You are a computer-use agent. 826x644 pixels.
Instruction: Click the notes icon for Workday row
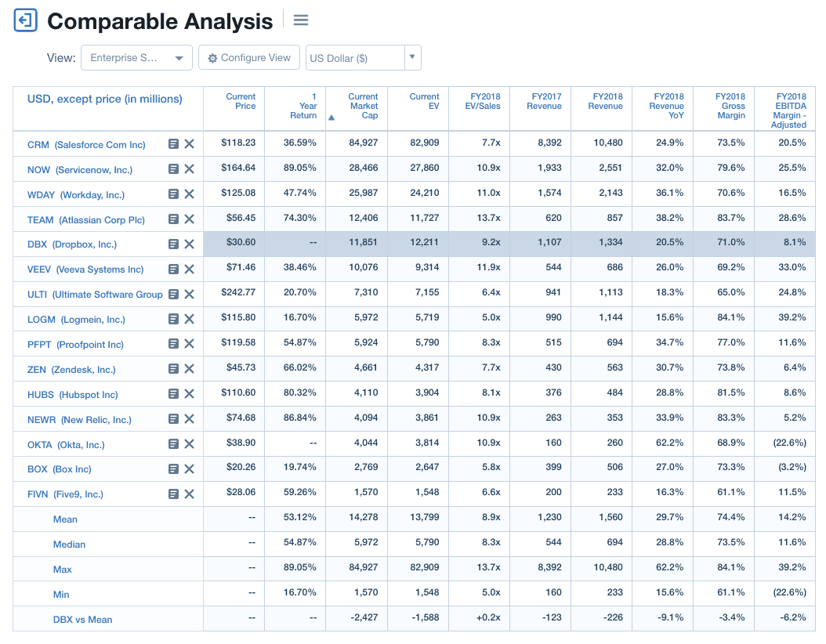pyautogui.click(x=174, y=194)
